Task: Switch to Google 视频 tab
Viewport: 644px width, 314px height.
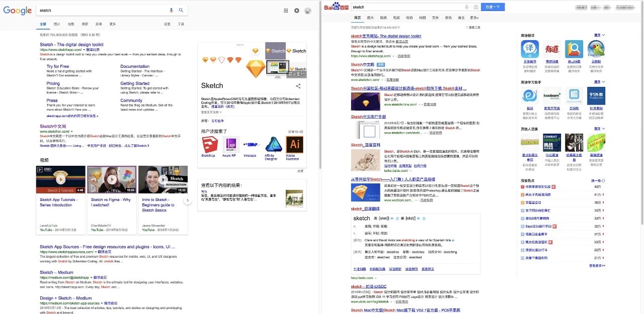Action: (85, 24)
